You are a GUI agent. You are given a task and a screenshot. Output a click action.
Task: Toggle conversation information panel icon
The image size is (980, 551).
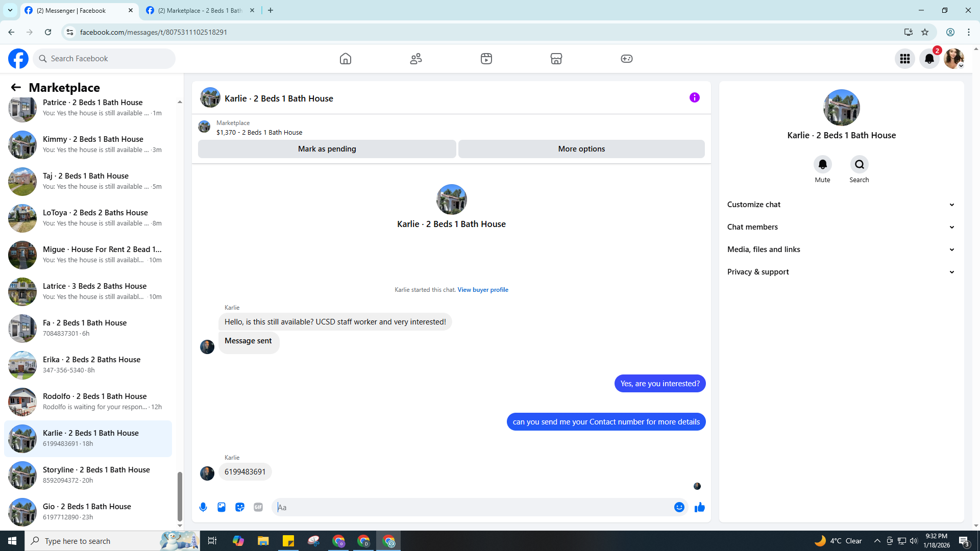click(694, 97)
